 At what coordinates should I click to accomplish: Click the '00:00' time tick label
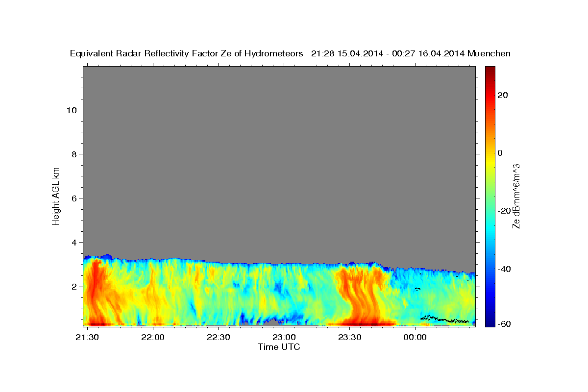[415, 338]
